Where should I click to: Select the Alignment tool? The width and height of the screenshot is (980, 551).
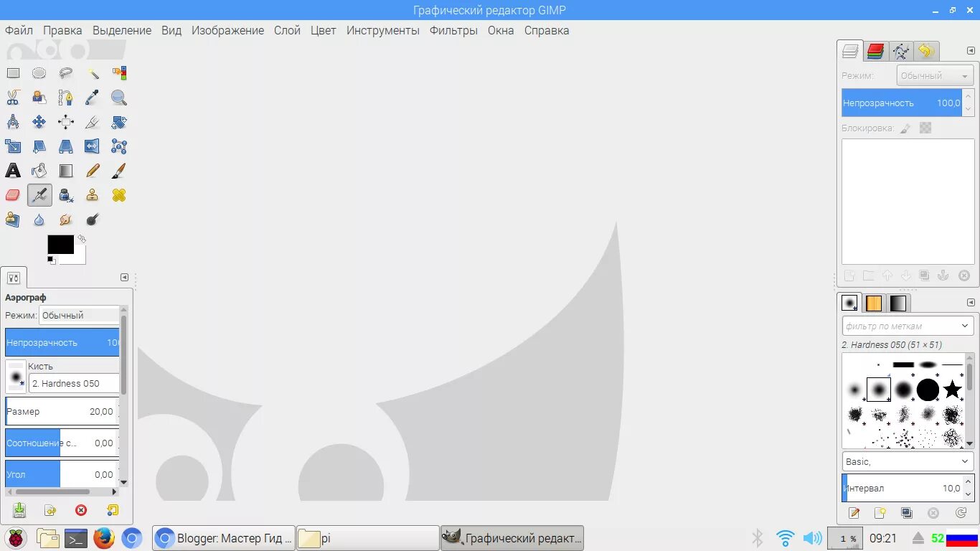tap(66, 122)
